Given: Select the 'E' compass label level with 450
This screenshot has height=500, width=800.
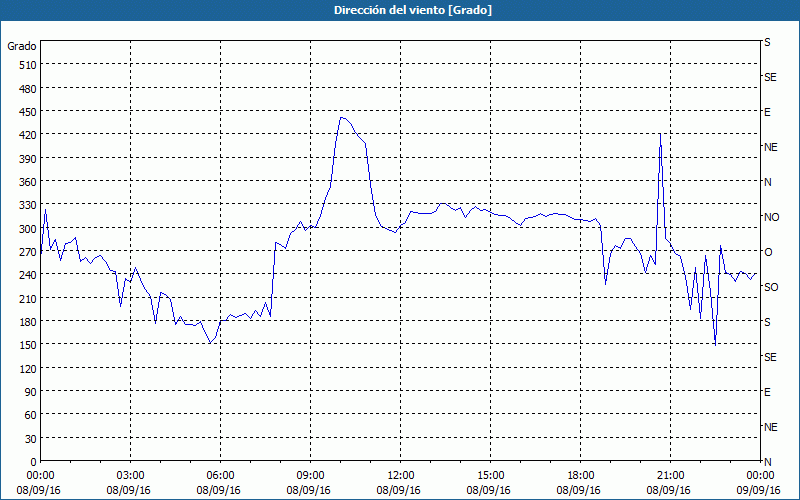Looking at the screenshot, I should tap(767, 112).
